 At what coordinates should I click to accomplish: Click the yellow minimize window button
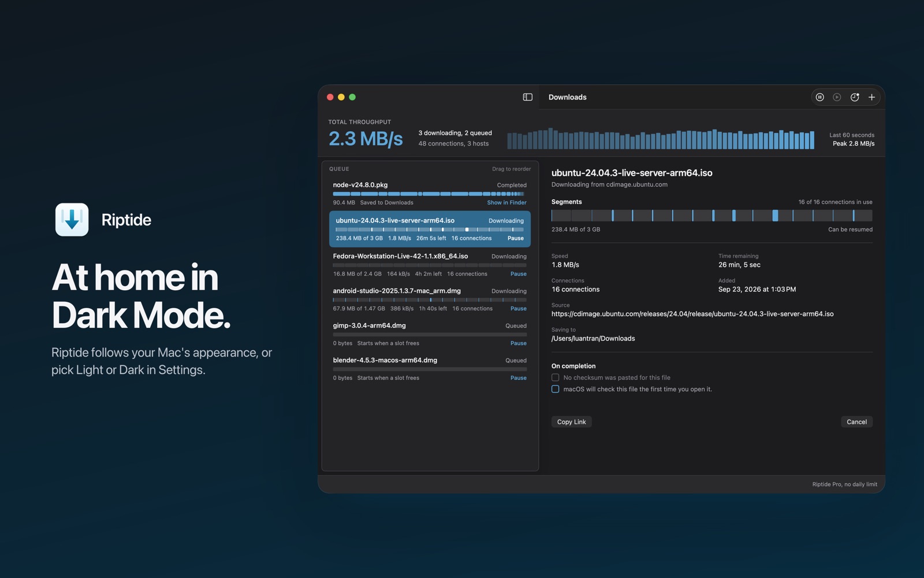(341, 97)
